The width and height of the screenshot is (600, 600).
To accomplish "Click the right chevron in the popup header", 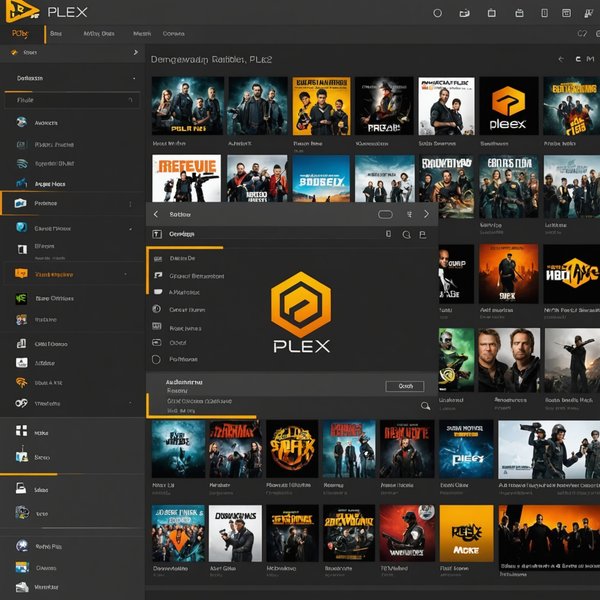I will pyautogui.click(x=426, y=214).
